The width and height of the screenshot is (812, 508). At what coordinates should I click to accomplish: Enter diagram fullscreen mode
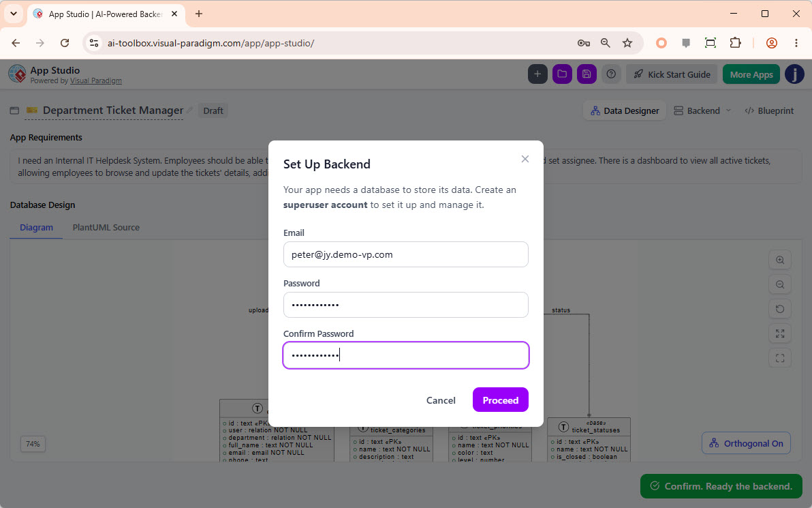(x=779, y=358)
